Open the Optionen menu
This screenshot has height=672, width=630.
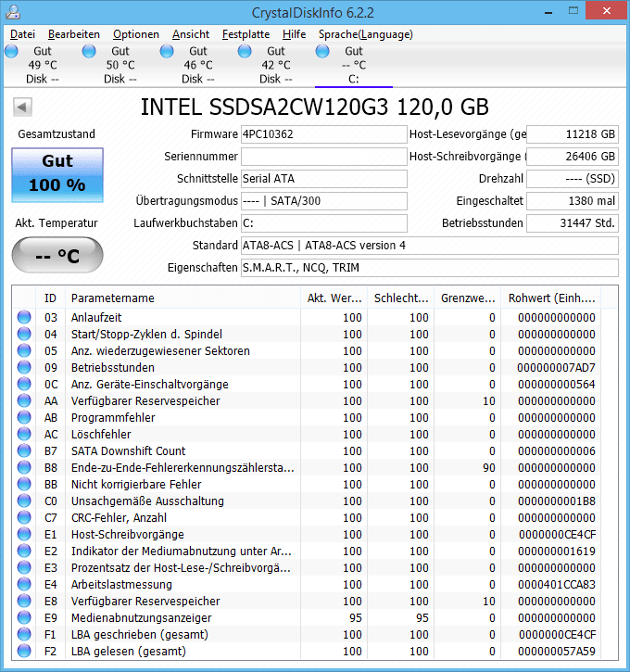click(x=136, y=34)
